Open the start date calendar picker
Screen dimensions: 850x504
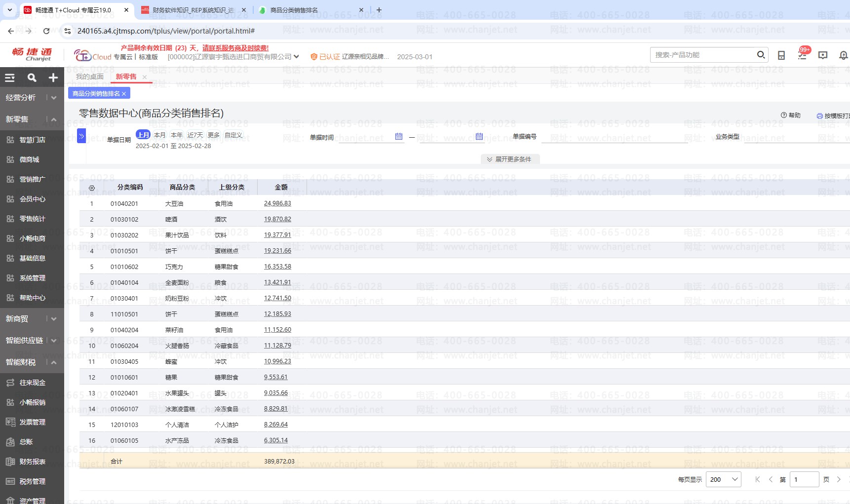[399, 136]
